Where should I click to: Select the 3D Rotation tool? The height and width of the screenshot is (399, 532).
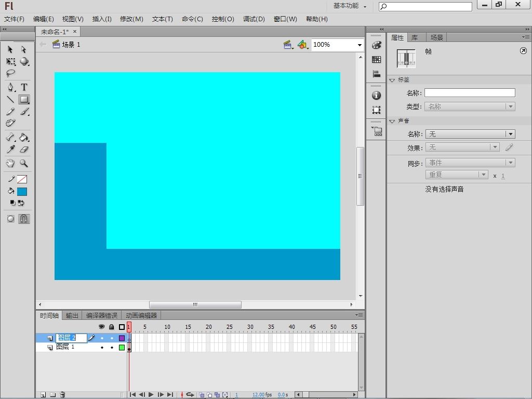point(24,61)
